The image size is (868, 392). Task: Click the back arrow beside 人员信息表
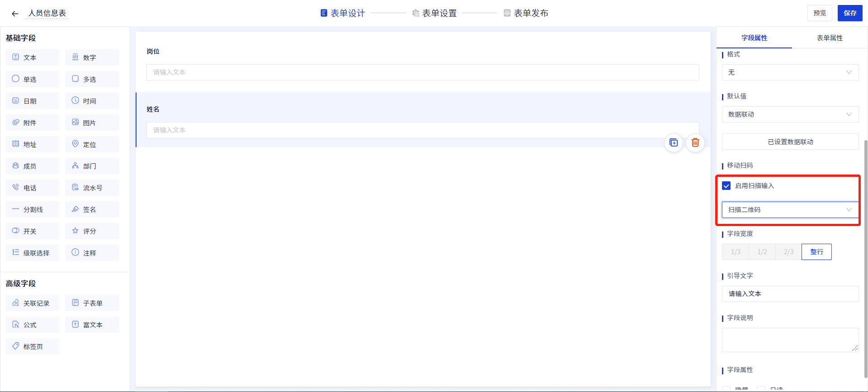[15, 14]
